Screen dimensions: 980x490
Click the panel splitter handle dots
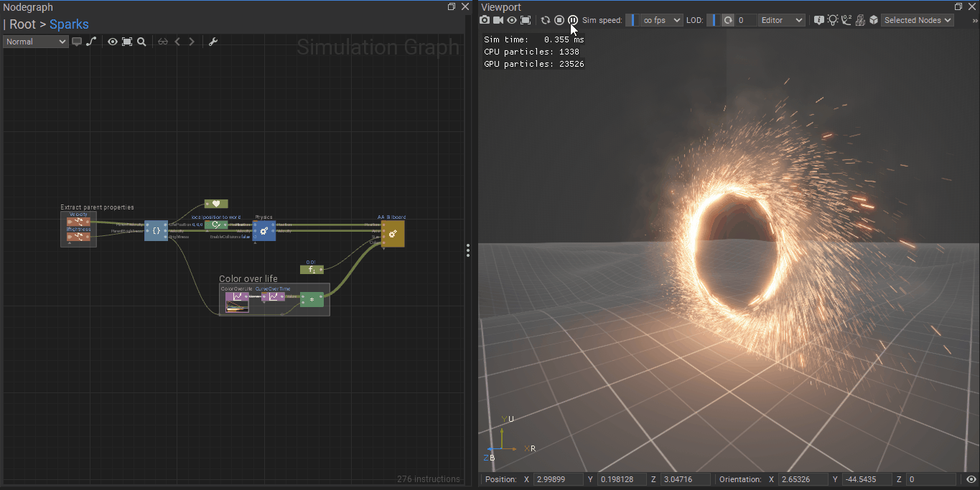468,250
